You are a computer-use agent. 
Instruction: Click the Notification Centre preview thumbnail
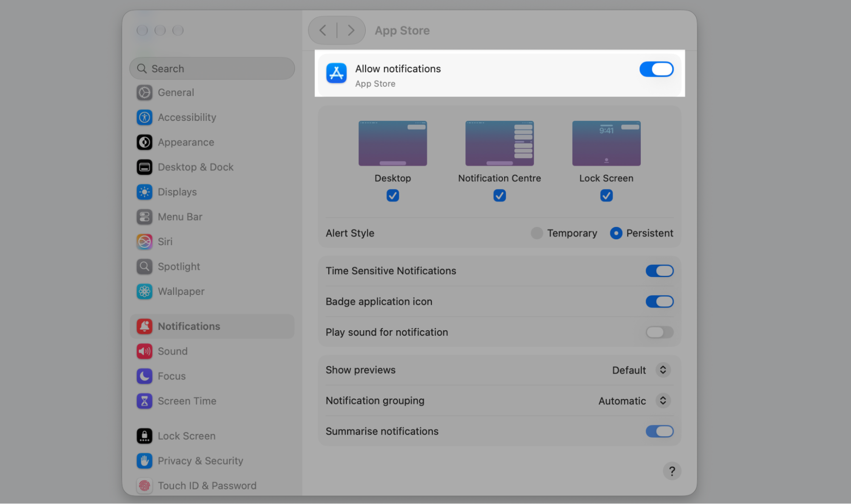pyautogui.click(x=499, y=143)
